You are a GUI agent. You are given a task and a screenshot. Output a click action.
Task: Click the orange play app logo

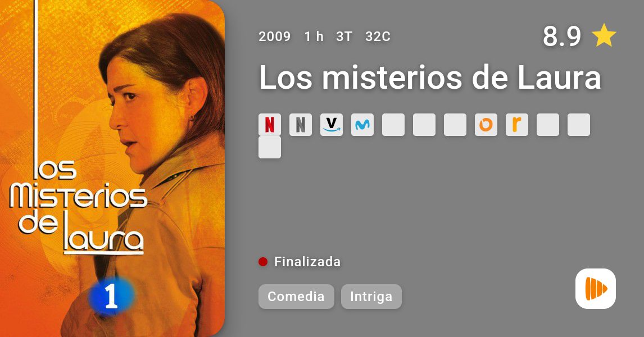[596, 289]
